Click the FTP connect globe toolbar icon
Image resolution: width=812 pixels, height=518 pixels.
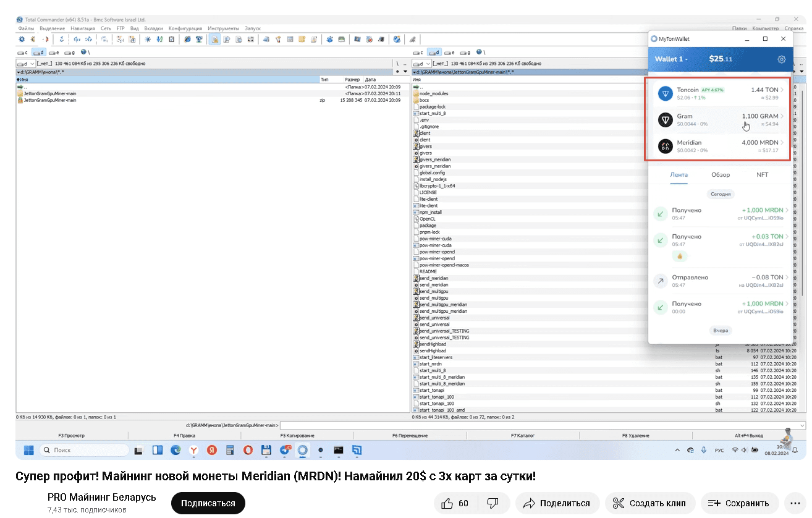tap(187, 40)
